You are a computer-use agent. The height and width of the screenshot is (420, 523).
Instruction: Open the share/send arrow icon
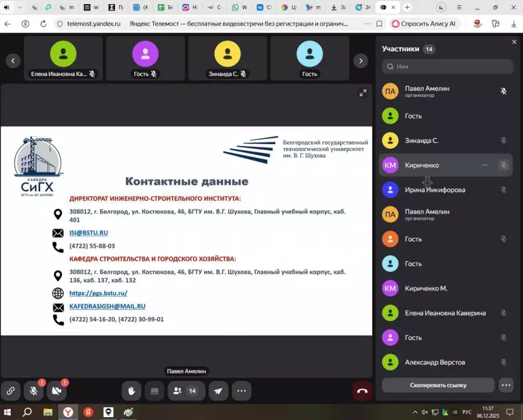pyautogui.click(x=218, y=391)
